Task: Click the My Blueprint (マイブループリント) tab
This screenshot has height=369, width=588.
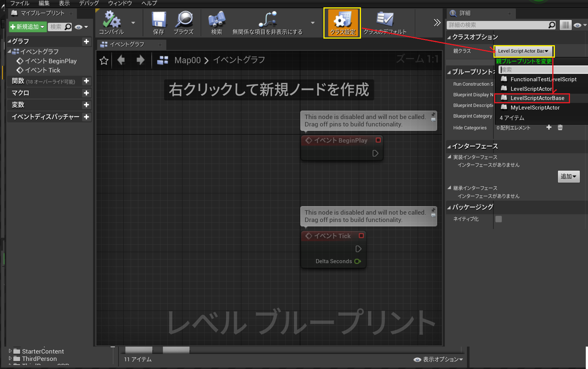Action: (42, 13)
